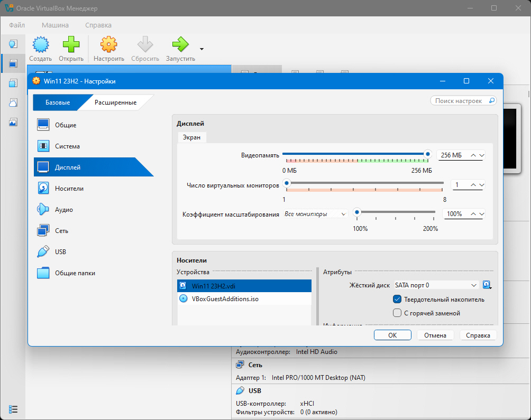This screenshot has height=420, width=531.
Task: Click the disk chooser icon next to SATA порт 0
Action: click(x=487, y=285)
